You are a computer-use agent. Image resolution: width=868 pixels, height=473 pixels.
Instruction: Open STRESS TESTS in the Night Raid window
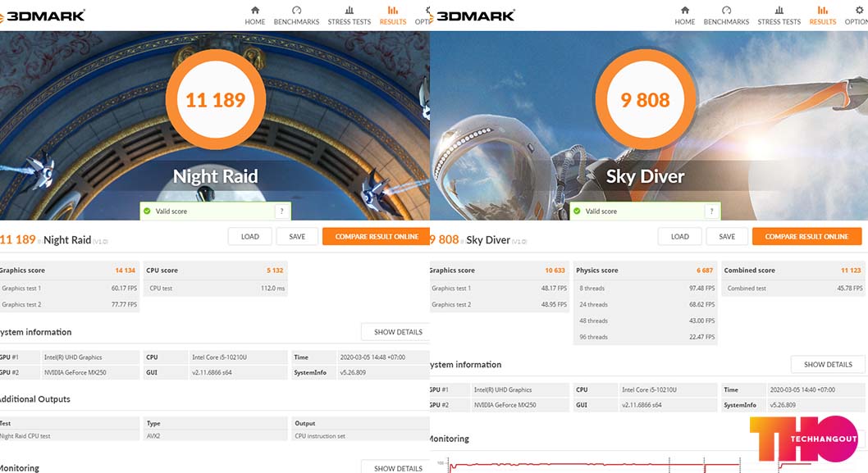[349, 16]
